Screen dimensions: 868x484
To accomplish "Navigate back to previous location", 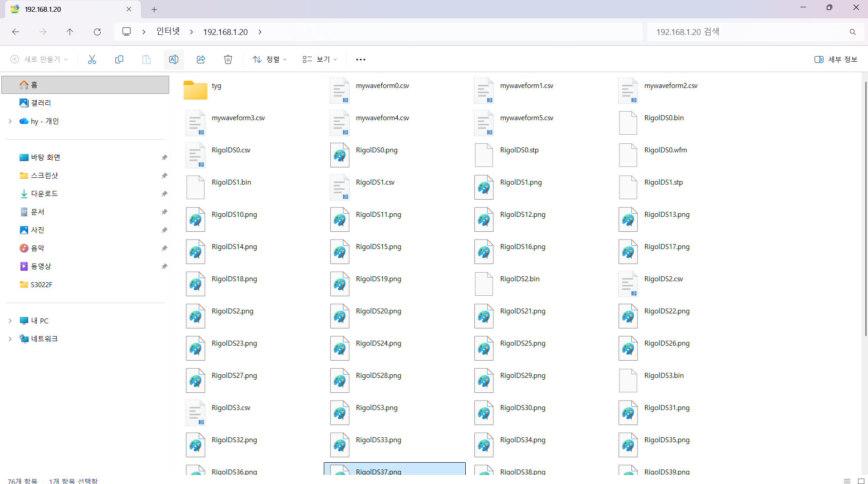I will tap(15, 32).
